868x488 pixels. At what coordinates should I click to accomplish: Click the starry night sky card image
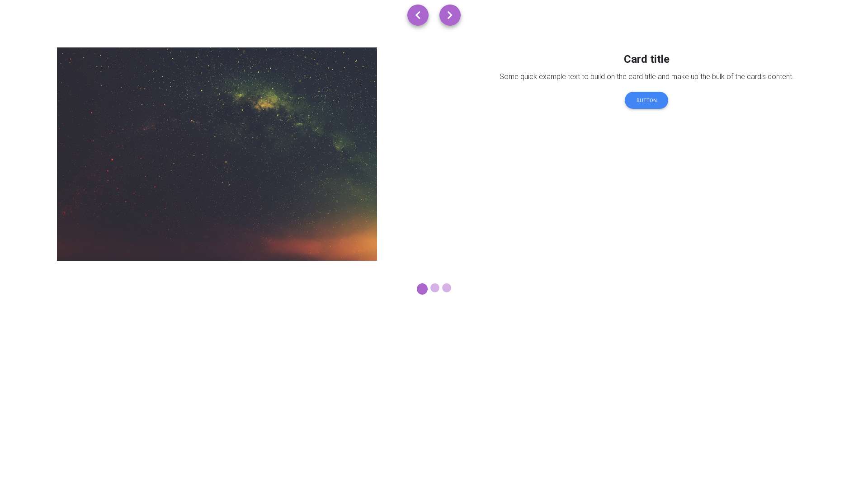[217, 154]
